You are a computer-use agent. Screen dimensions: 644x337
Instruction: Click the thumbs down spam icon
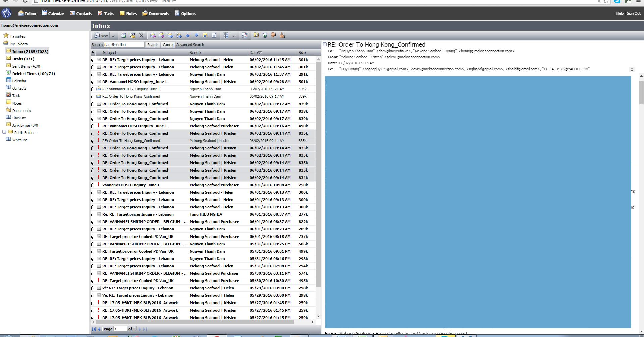pyautogui.click(x=274, y=36)
